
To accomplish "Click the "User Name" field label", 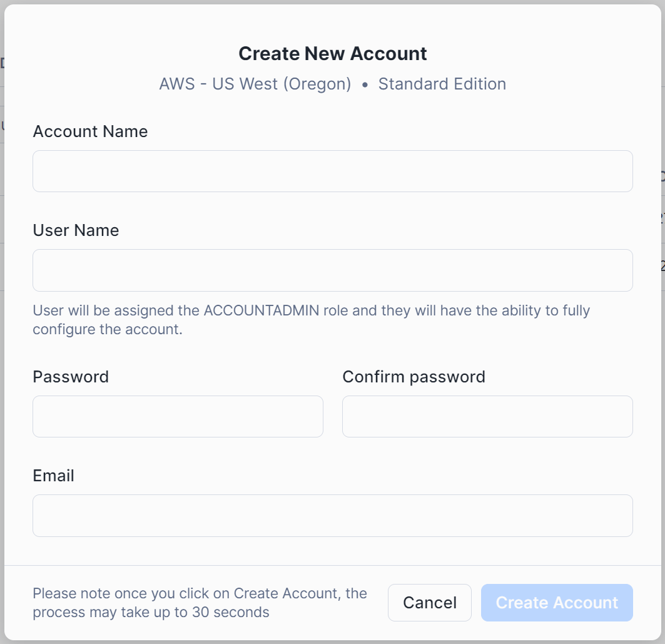I will pyautogui.click(x=76, y=230).
